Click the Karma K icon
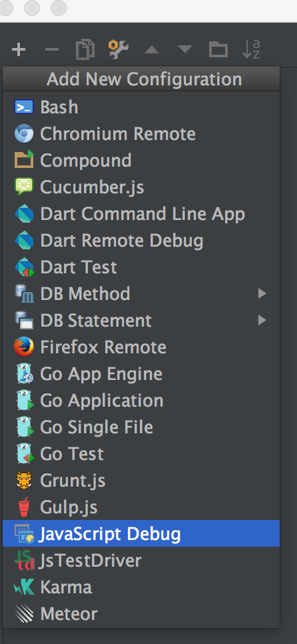This screenshot has width=297, height=644. (24, 587)
